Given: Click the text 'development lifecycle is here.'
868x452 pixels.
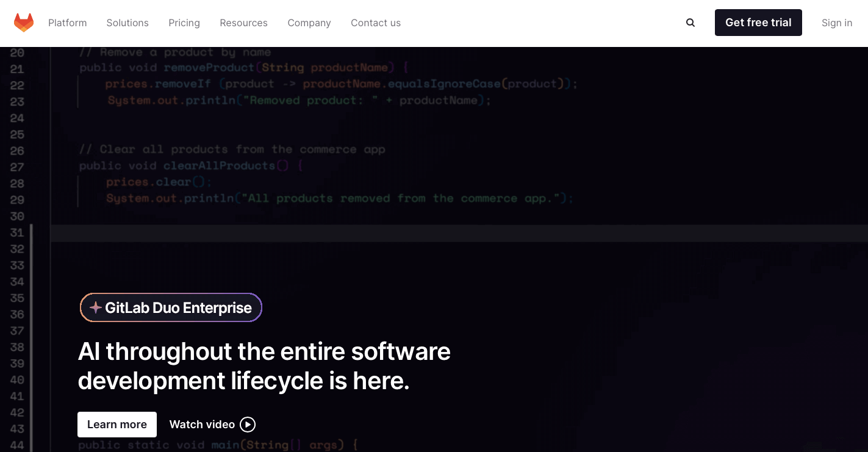Looking at the screenshot, I should point(243,381).
